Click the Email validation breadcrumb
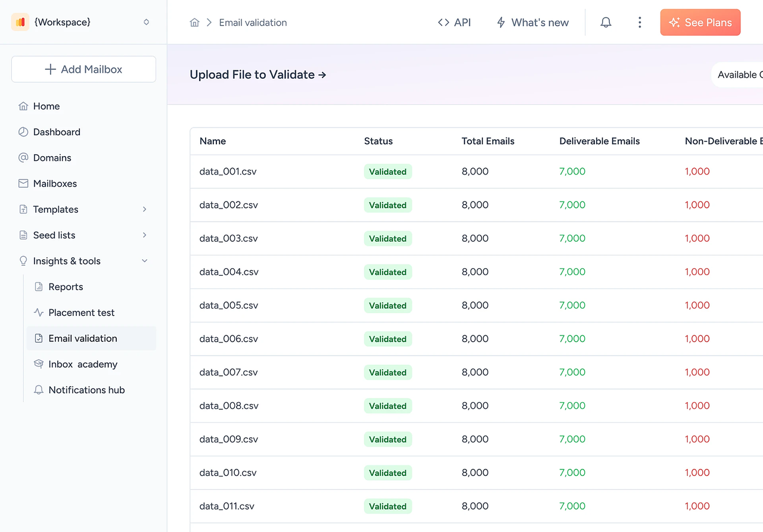 coord(253,23)
